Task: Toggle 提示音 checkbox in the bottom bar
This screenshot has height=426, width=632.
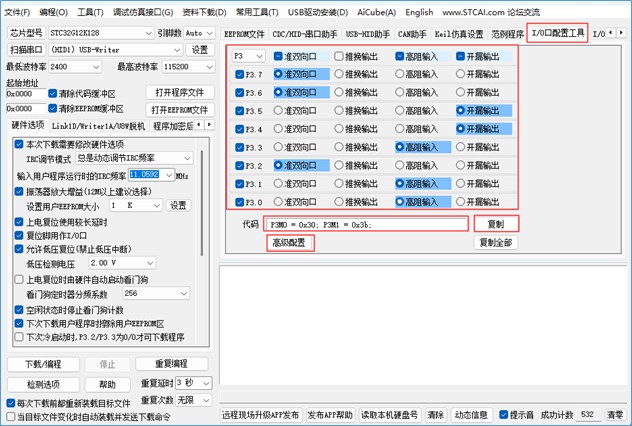Action: click(x=501, y=414)
